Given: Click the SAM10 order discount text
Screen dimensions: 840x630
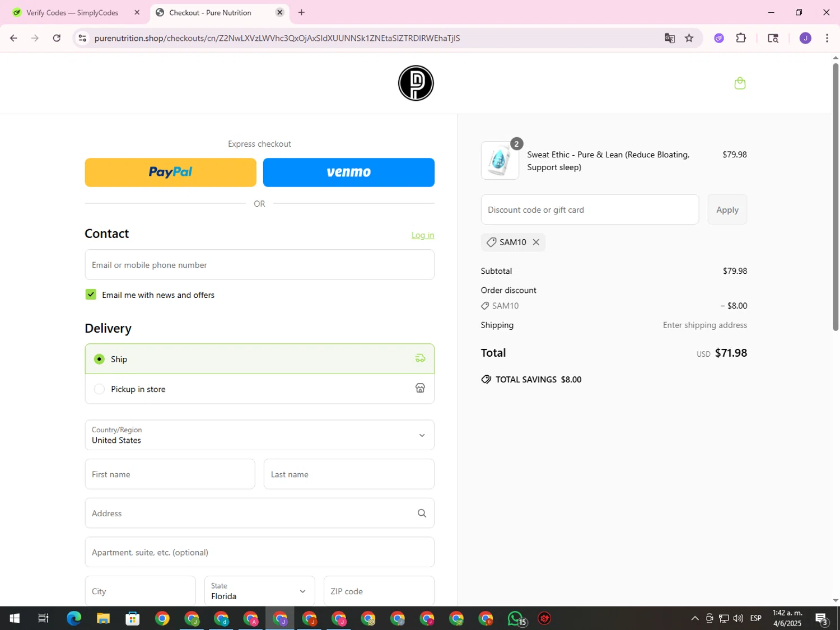Looking at the screenshot, I should click(x=505, y=306).
